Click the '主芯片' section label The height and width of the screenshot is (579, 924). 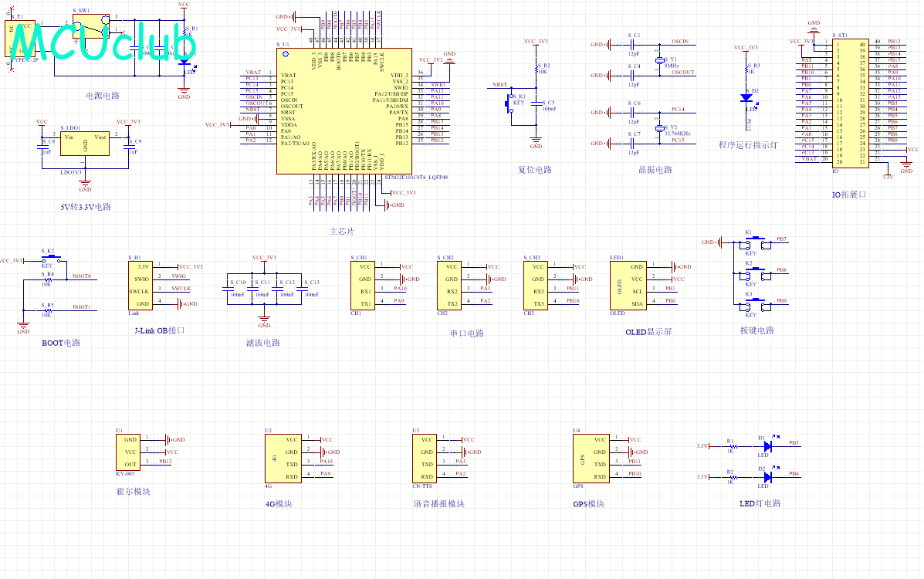pos(342,232)
